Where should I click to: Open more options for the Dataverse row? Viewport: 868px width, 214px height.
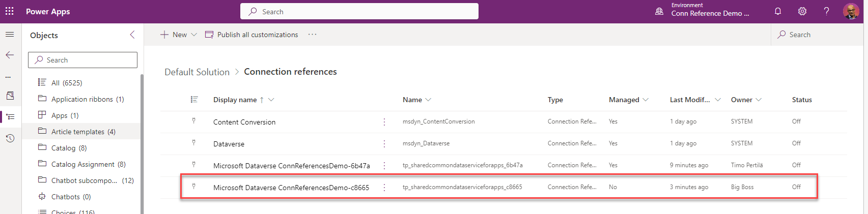(384, 144)
